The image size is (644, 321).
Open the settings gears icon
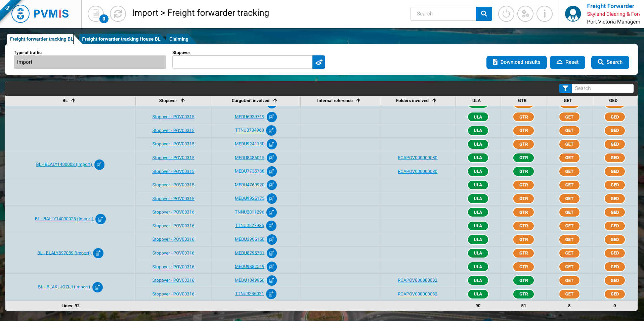pyautogui.click(x=525, y=14)
